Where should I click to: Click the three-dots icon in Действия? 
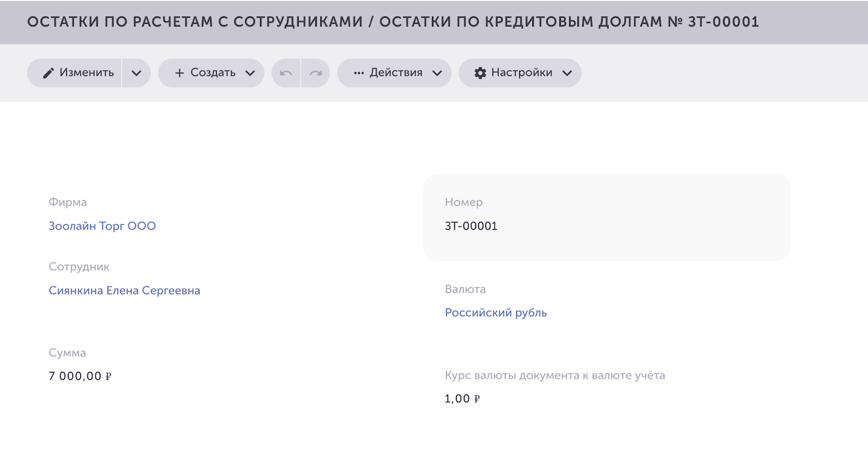click(359, 73)
